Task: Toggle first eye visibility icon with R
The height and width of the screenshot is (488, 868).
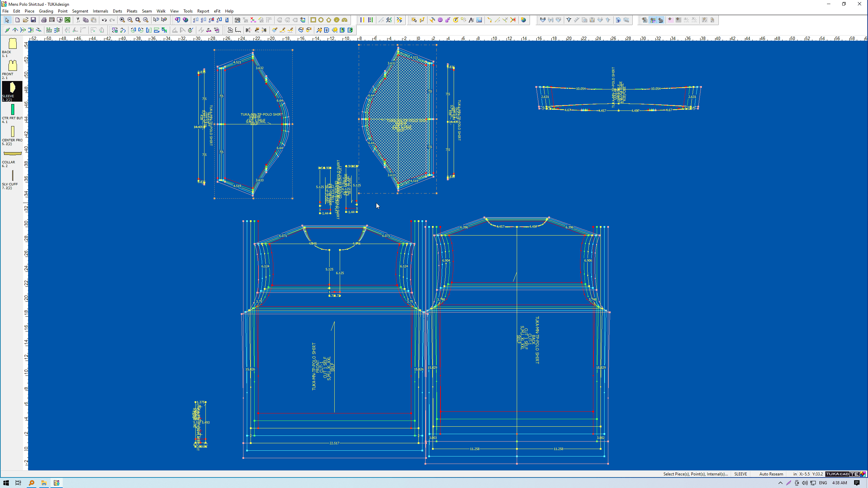Action: click(645, 20)
